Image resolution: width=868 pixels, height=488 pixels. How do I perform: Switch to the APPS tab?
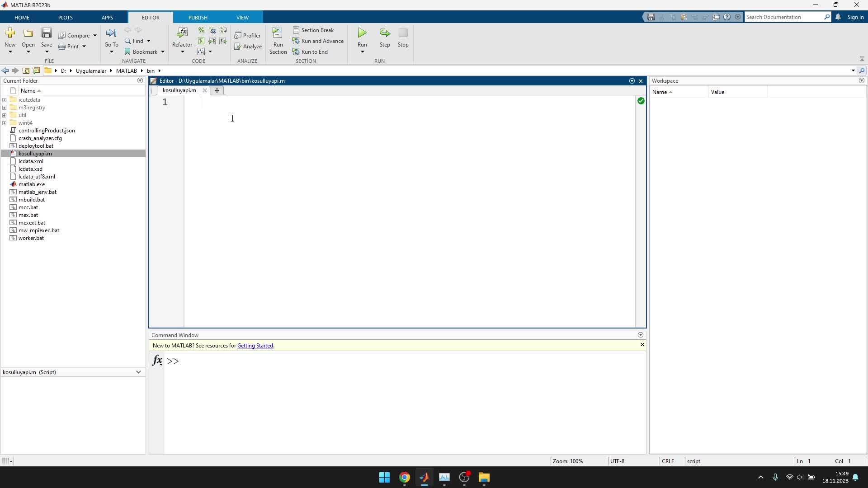pyautogui.click(x=107, y=18)
